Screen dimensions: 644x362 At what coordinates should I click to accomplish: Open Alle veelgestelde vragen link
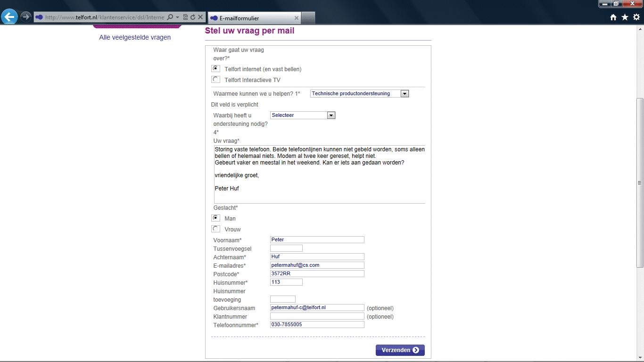[135, 37]
